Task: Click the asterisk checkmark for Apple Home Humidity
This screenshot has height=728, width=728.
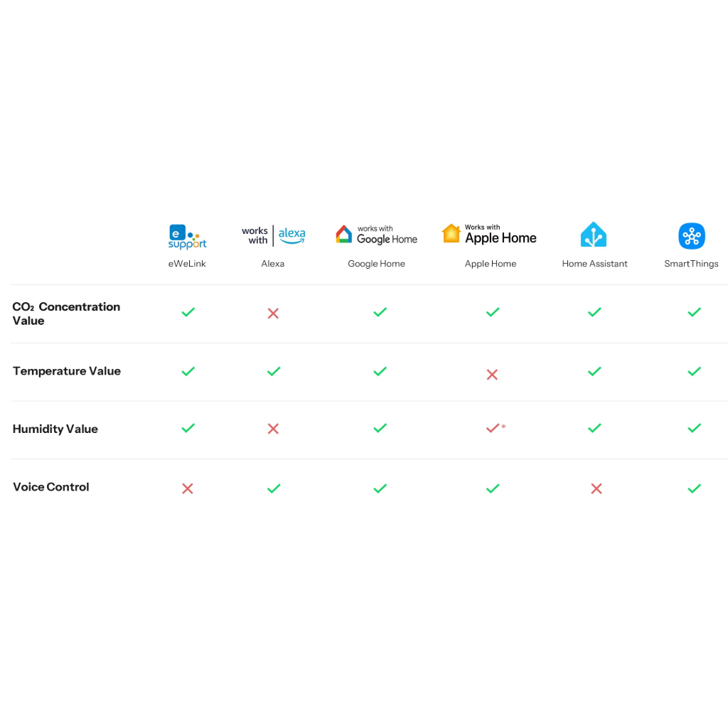Action: pos(493,428)
